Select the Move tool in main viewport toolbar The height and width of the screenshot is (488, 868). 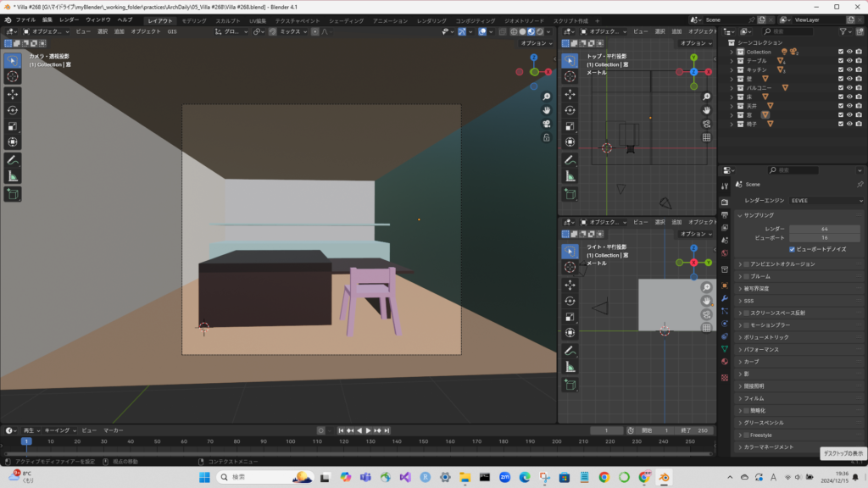pos(13,94)
